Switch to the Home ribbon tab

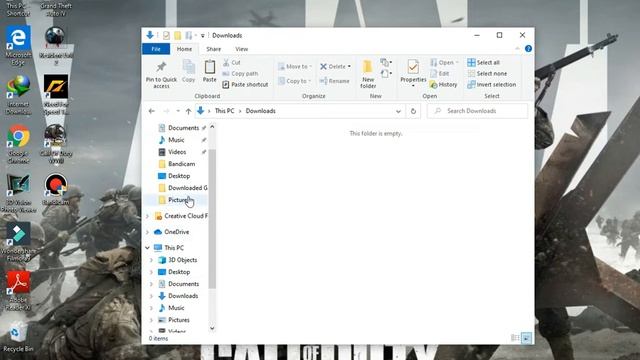(184, 49)
